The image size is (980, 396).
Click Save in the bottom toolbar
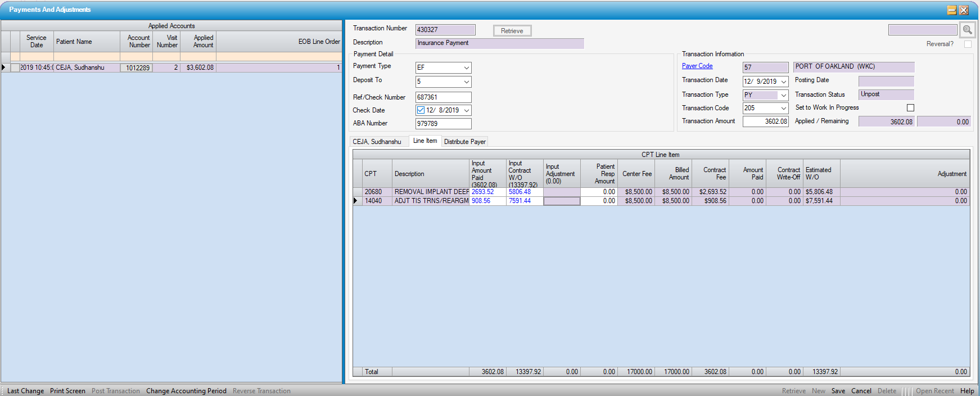pos(838,391)
